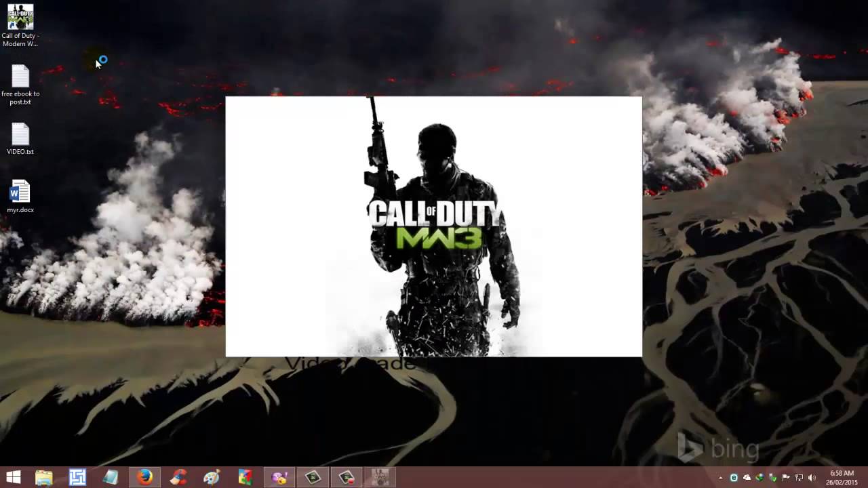Open the green shield security tray icon

pos(773,479)
